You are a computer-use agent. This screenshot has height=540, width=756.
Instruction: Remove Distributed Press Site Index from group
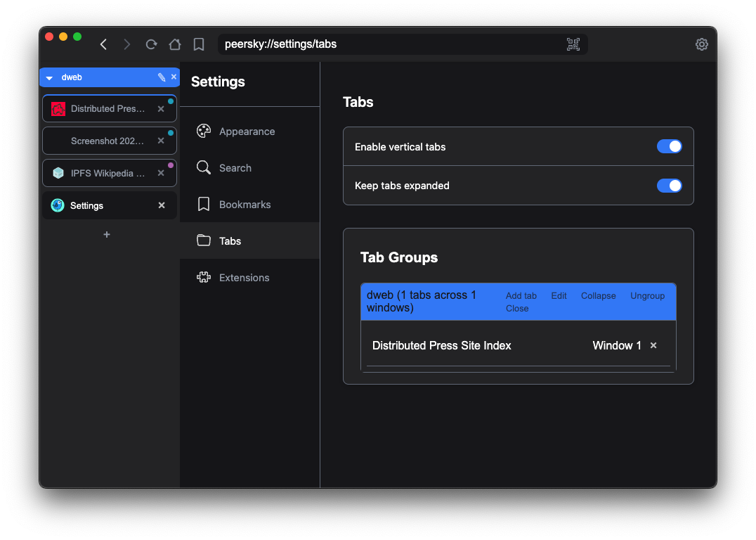click(x=653, y=345)
